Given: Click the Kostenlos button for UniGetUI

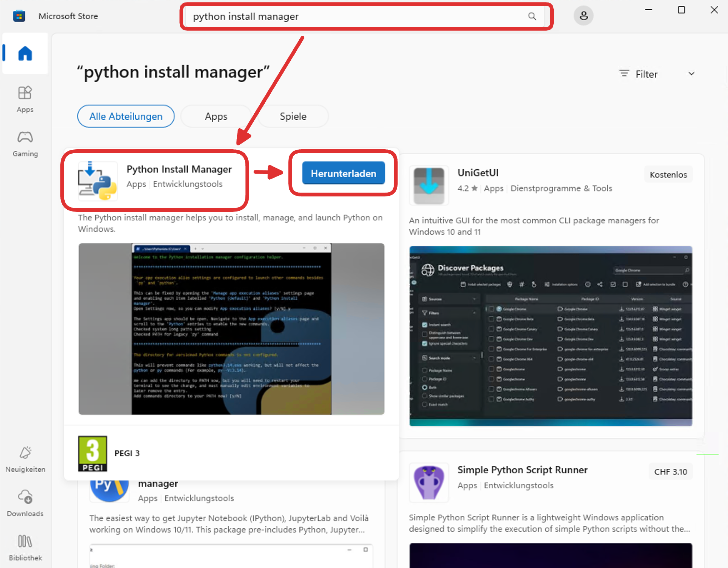Looking at the screenshot, I should (x=668, y=175).
